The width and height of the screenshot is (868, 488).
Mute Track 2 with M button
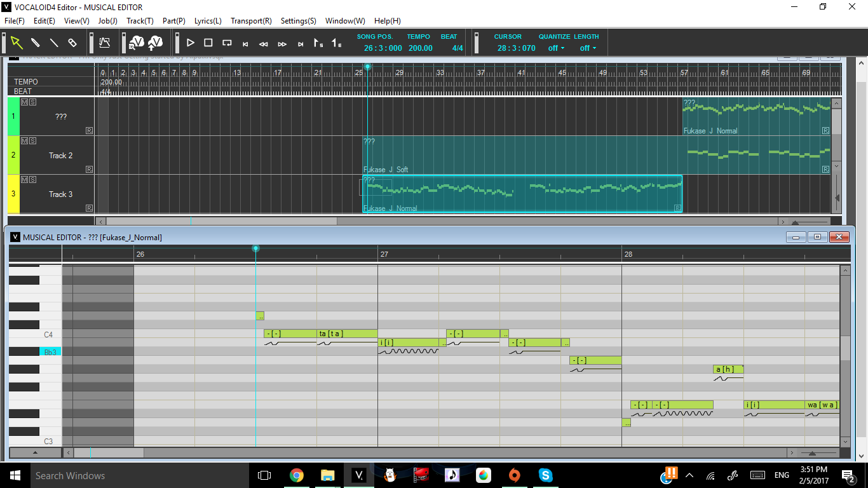[25, 140]
